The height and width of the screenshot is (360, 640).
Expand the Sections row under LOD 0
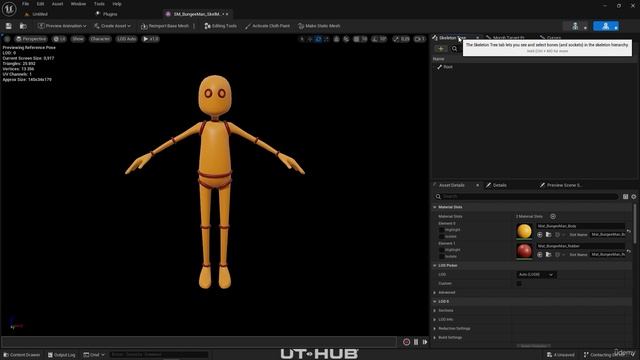click(x=435, y=310)
